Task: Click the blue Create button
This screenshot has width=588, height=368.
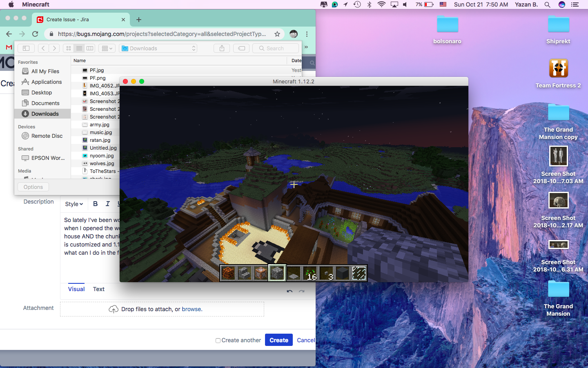Action: point(279,340)
